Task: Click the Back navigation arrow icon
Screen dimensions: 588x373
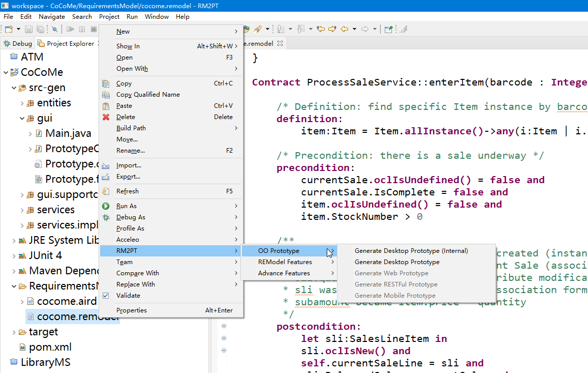Action: pos(345,30)
